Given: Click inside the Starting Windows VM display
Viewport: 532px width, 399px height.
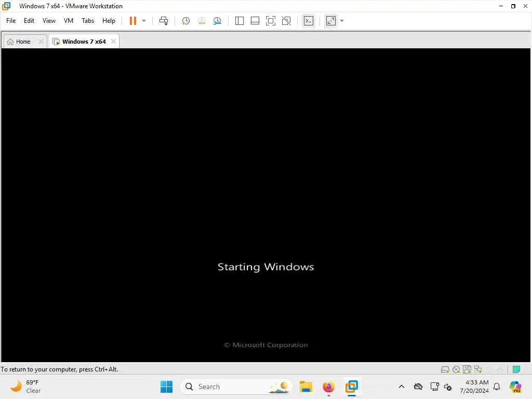Looking at the screenshot, I should [265, 205].
